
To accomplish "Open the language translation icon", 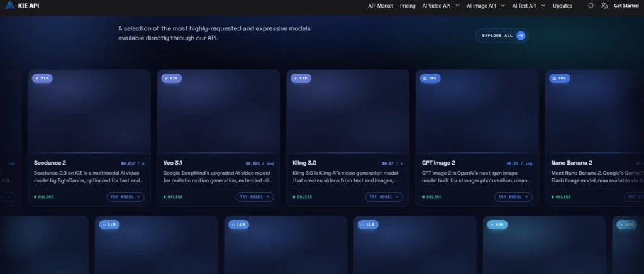I will (604, 6).
